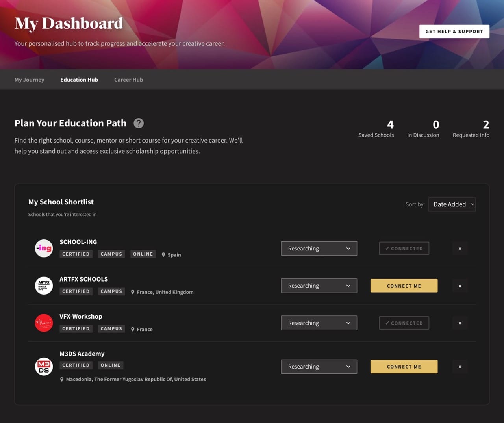Image resolution: width=504 pixels, height=423 pixels.
Task: Remove SCHOOL-ING from the shortlist
Action: point(460,249)
